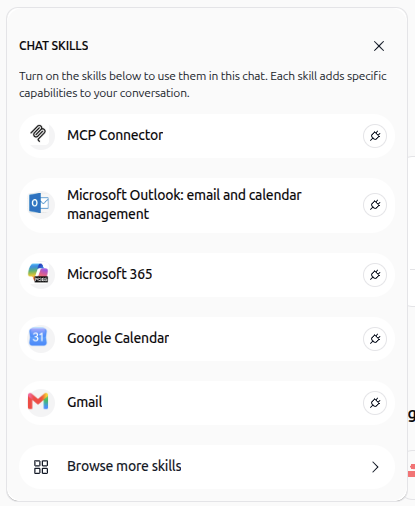
Task: Close the Chat Skills panel
Action: (379, 46)
